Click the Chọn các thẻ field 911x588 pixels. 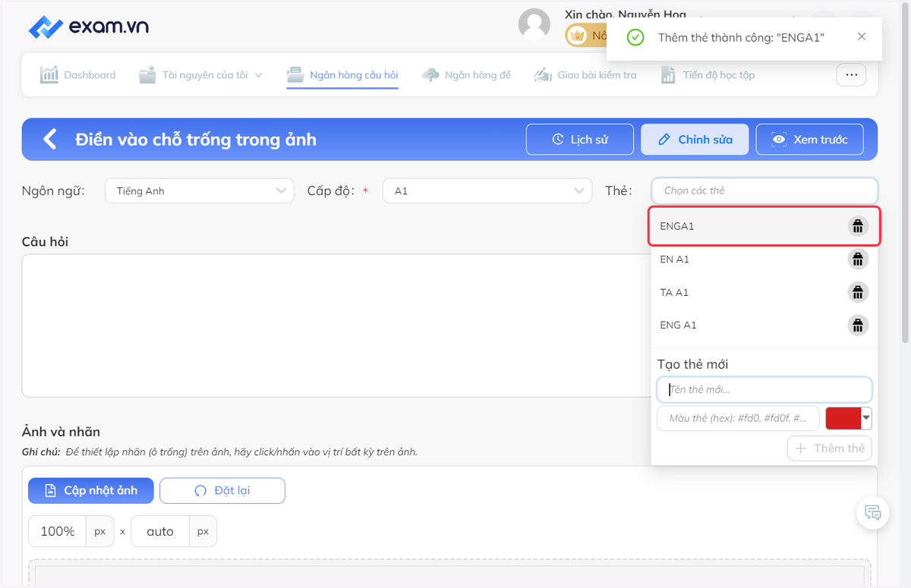pos(764,190)
